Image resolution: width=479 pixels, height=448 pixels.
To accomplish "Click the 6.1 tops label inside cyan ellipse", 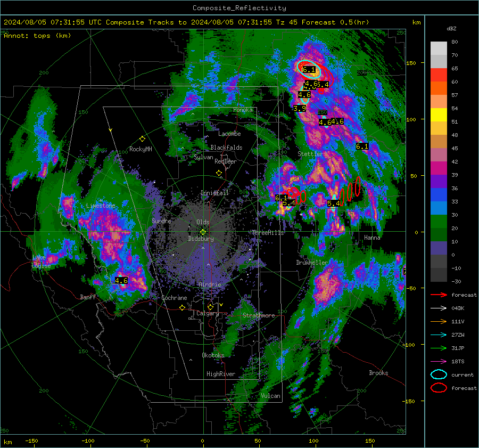I will [309, 70].
